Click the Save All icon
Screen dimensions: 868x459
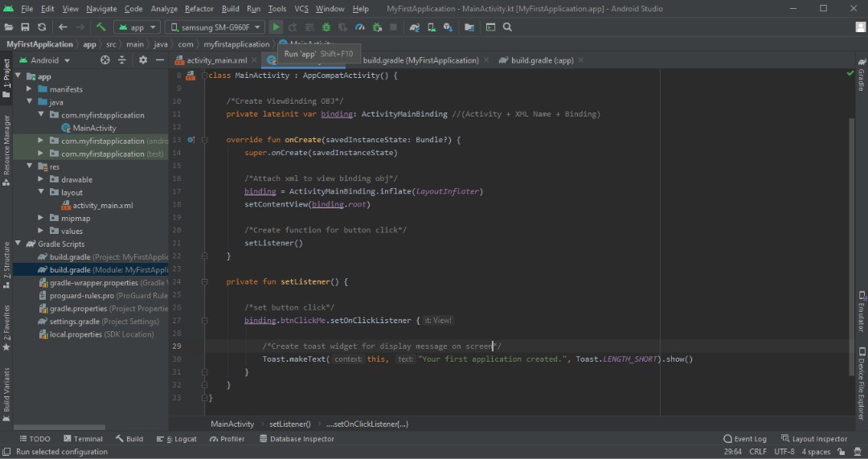[x=25, y=27]
